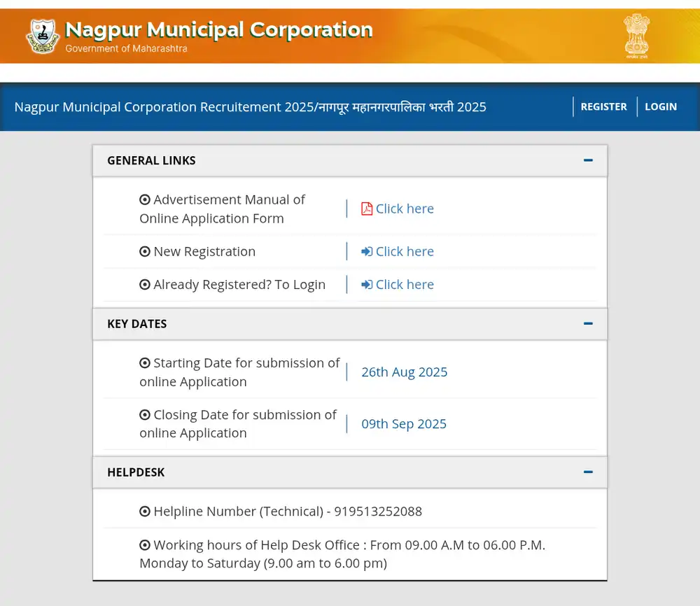The height and width of the screenshot is (606, 700).
Task: Click the HELPDESK heading
Action: pos(136,472)
